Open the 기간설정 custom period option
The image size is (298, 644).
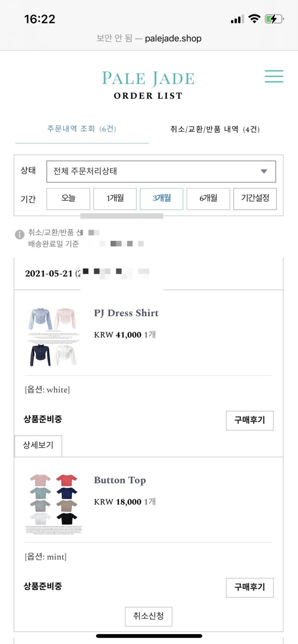click(255, 199)
